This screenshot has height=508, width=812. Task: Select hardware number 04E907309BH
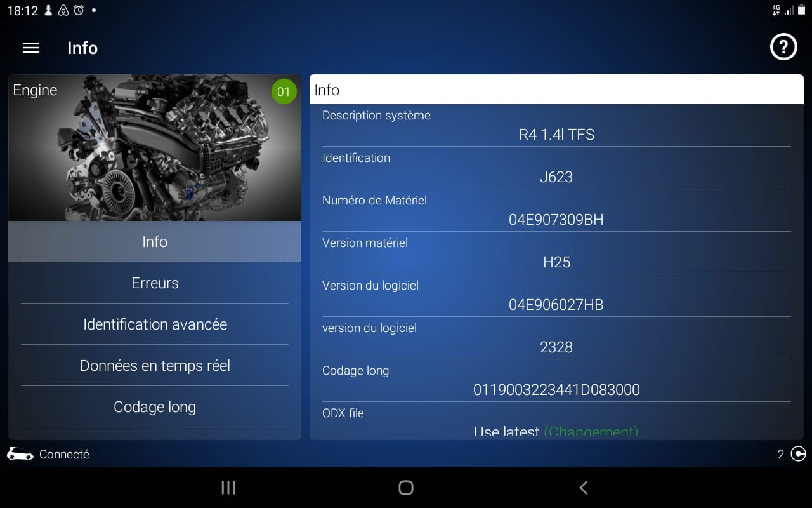click(556, 220)
